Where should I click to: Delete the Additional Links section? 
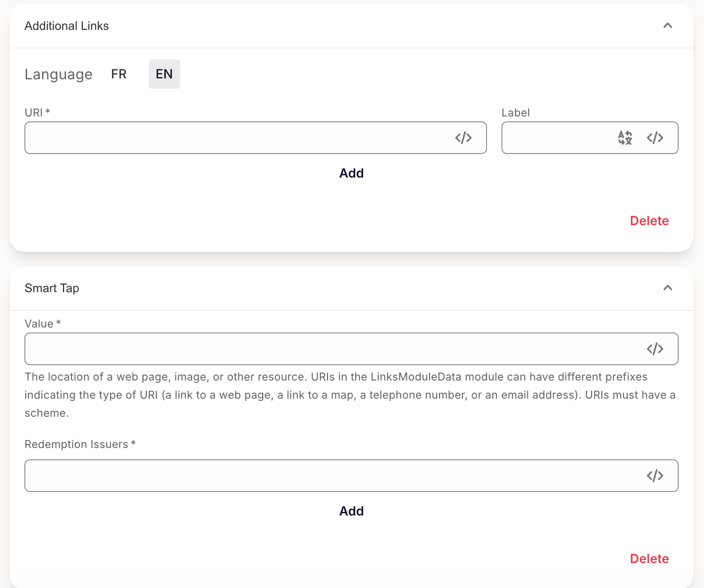[649, 221]
